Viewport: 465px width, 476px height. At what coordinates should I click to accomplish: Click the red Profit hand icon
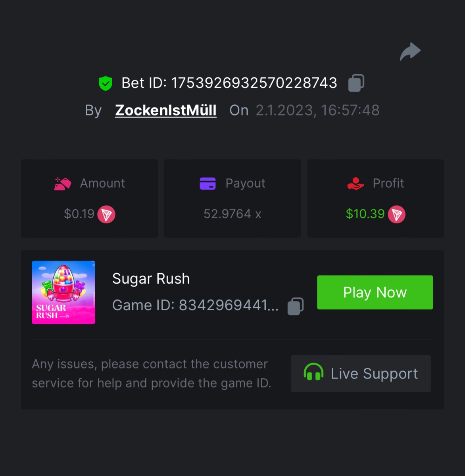pos(355,184)
